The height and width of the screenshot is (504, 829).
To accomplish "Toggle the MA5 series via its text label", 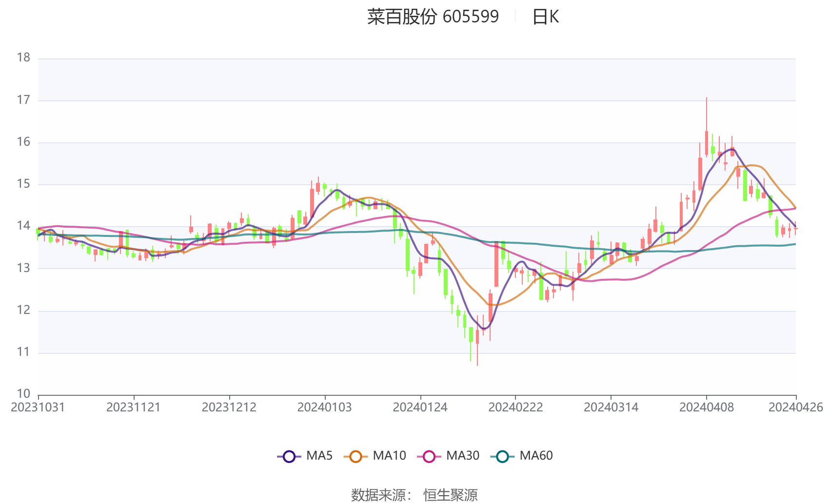I will click(x=319, y=456).
